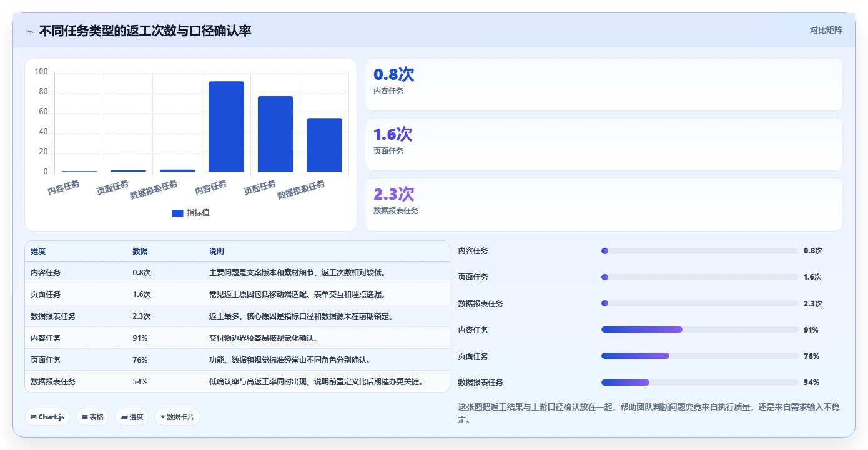Screen dimensions: 868x450
Task: Open the 2.3次 数据报表任务 data card
Action: click(x=604, y=204)
